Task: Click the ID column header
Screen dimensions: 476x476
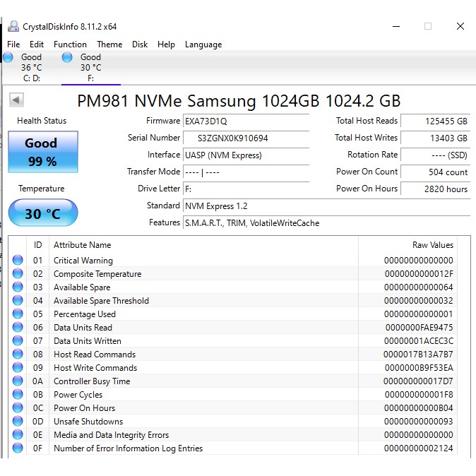Action: [37, 244]
